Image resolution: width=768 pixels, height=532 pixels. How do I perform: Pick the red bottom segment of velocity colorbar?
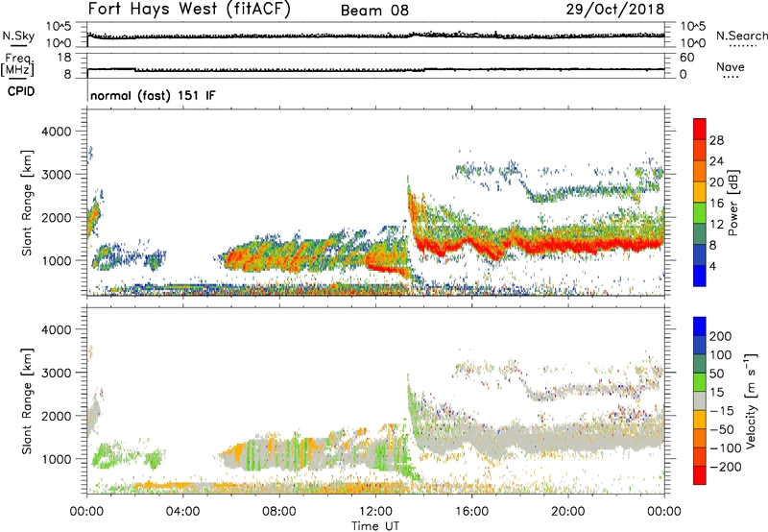coord(700,475)
